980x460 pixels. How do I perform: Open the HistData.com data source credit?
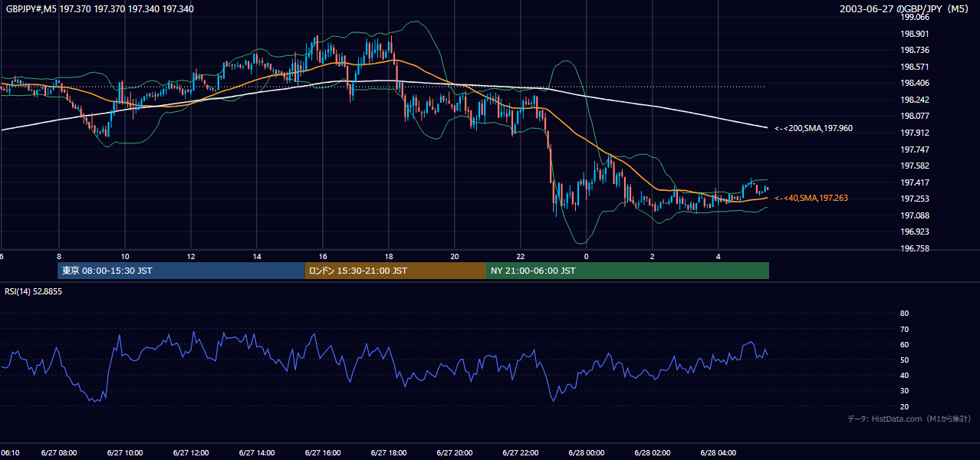tap(909, 419)
